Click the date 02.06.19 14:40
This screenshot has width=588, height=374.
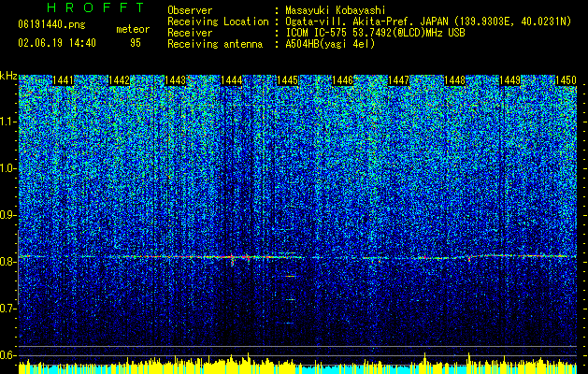(57, 43)
